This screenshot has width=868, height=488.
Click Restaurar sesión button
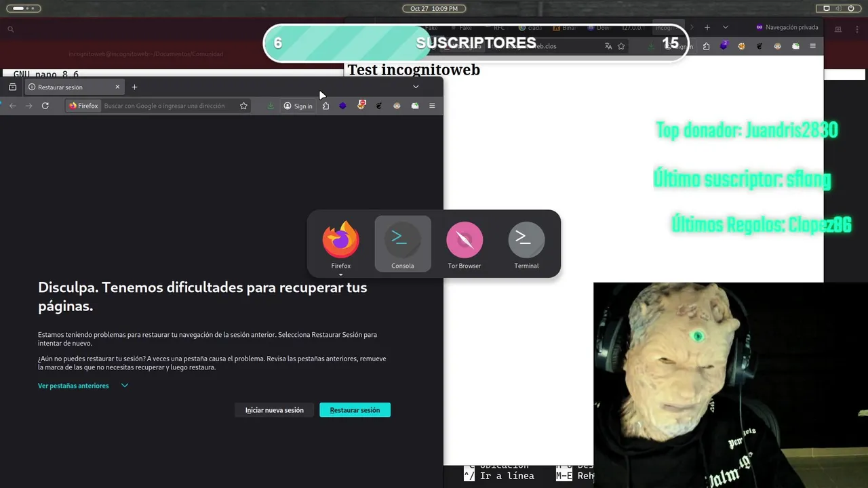[x=355, y=410]
